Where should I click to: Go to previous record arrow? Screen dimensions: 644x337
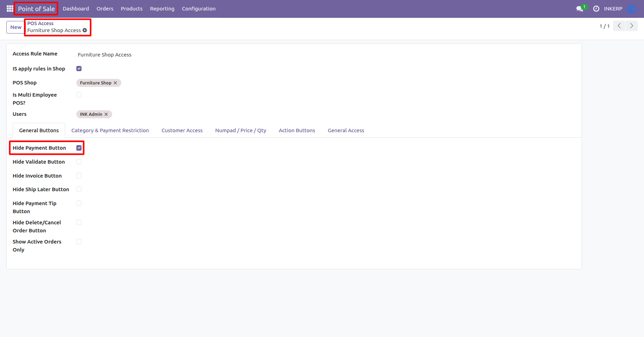619,26
